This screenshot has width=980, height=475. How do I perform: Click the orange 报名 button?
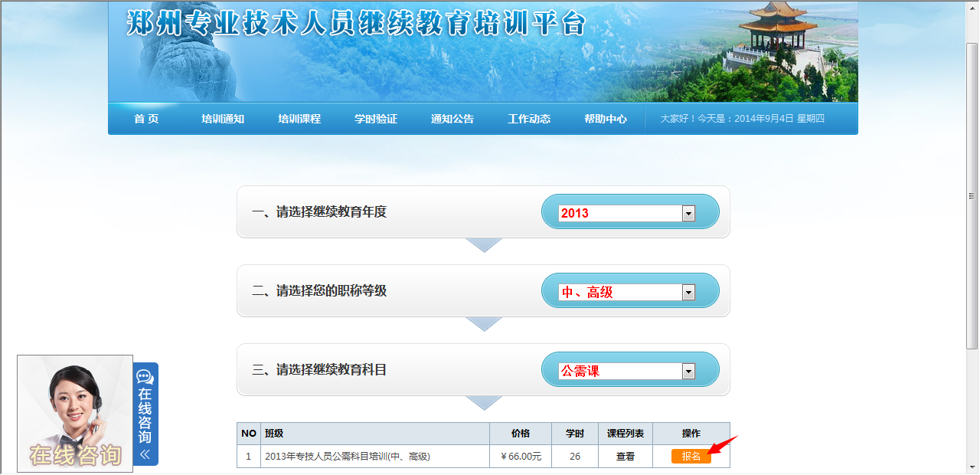pyautogui.click(x=691, y=456)
